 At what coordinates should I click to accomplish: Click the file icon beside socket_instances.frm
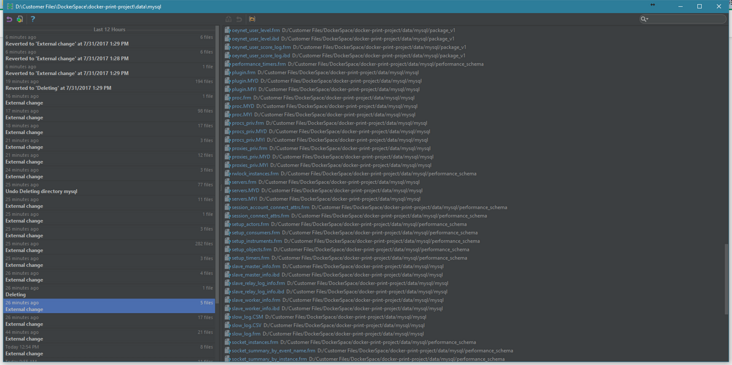coord(228,342)
